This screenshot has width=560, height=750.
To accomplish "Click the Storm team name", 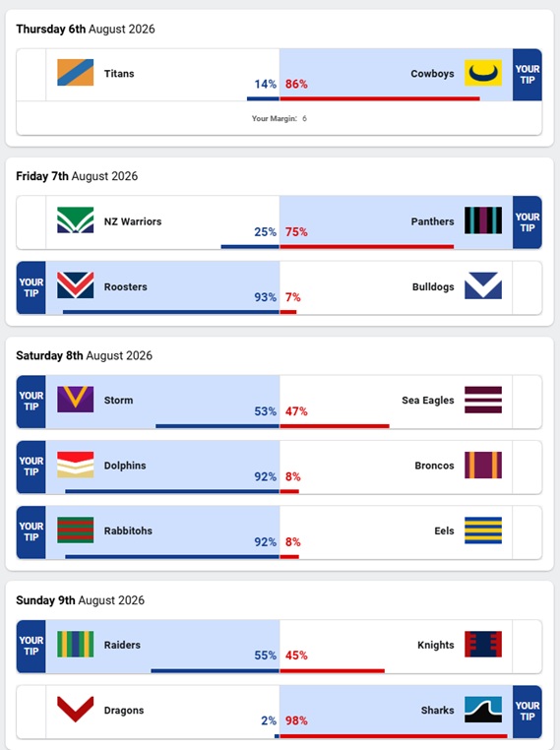I will coord(119,400).
